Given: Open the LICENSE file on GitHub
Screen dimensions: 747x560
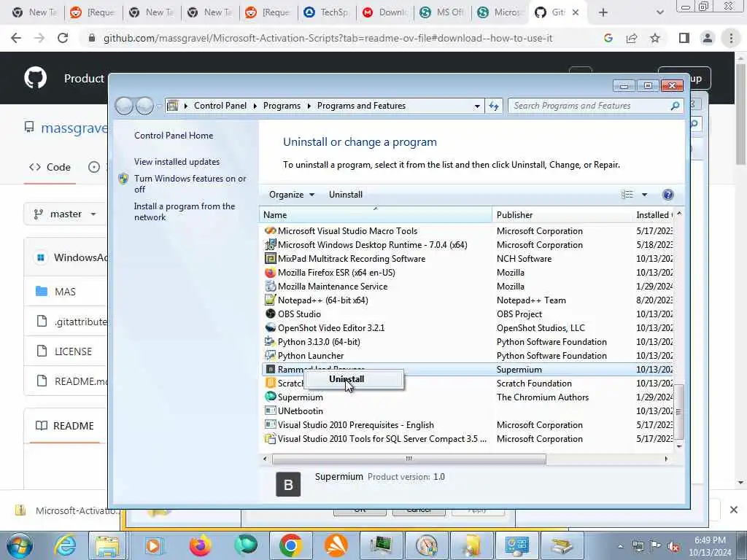Looking at the screenshot, I should click(x=73, y=351).
